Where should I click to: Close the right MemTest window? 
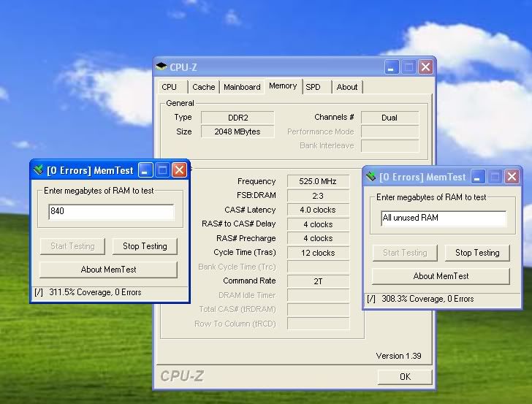coord(512,177)
